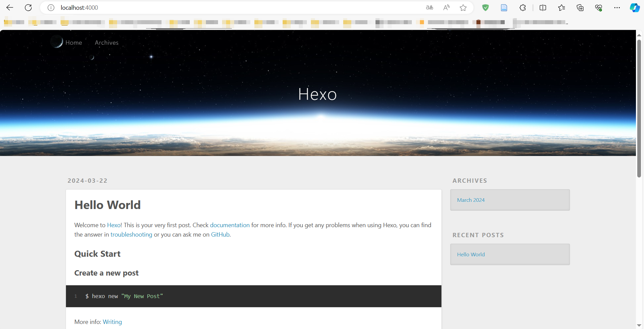Viewport: 644px width, 329px height.
Task: Open the translate page icon
Action: coord(429,7)
